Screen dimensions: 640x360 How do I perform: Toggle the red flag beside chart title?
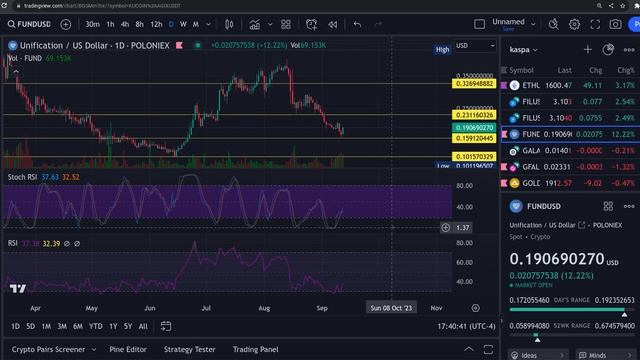tap(179, 45)
